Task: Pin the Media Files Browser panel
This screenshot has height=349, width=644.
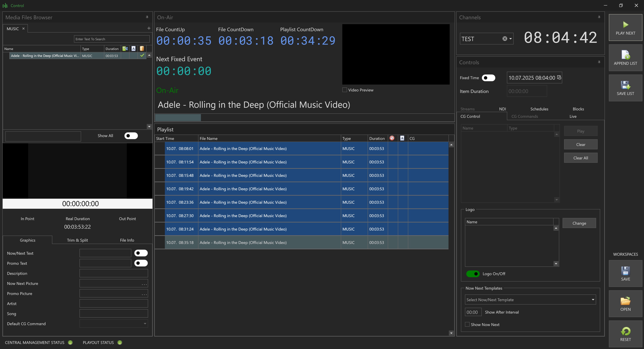Action: pos(147,17)
